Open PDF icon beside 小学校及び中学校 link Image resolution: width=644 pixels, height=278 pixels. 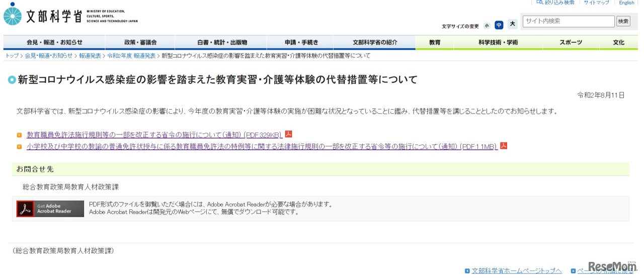tap(504, 146)
